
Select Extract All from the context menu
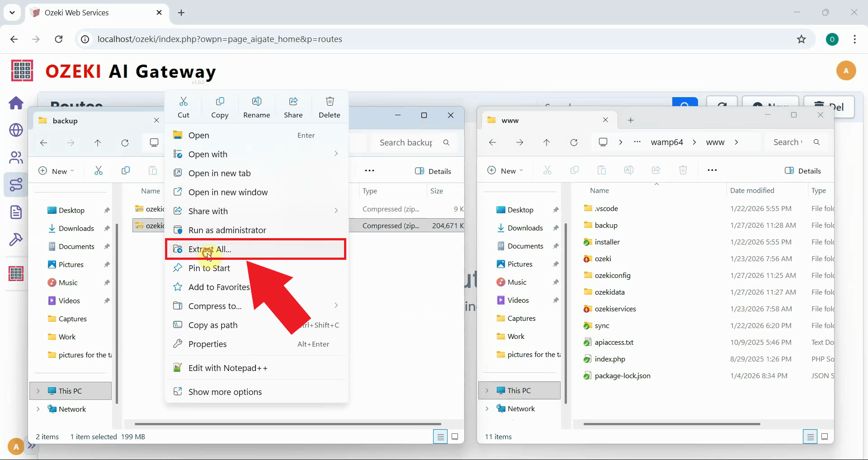pos(255,249)
